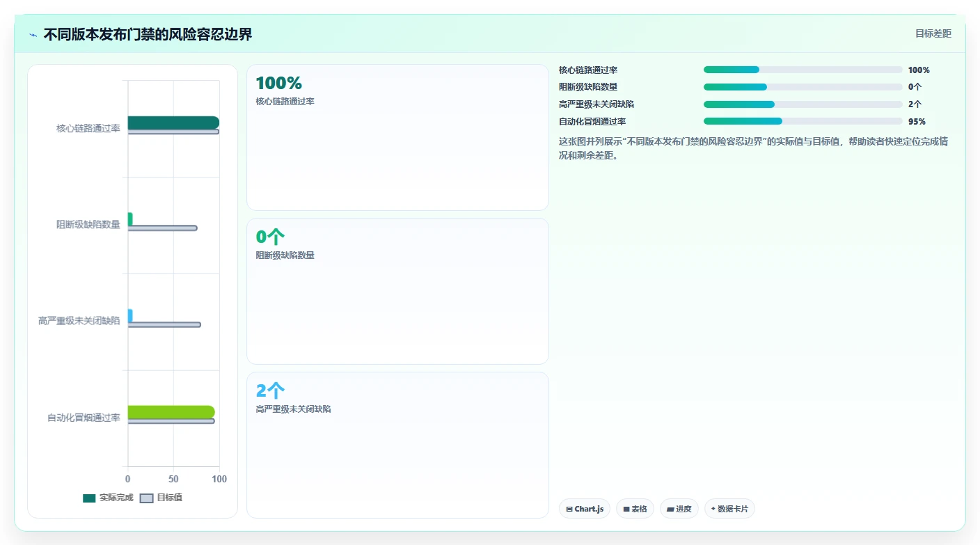Click the 目标差距 label in header
Screen dimensions: 980x545
click(x=933, y=33)
